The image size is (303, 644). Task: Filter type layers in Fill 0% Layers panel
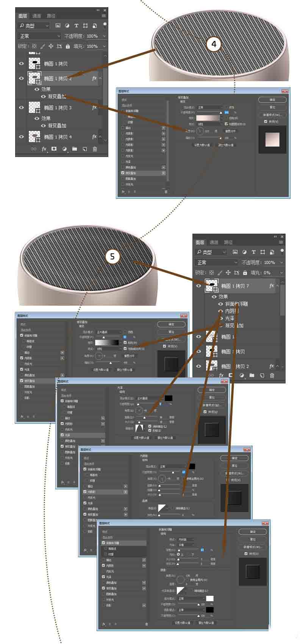tap(253, 252)
